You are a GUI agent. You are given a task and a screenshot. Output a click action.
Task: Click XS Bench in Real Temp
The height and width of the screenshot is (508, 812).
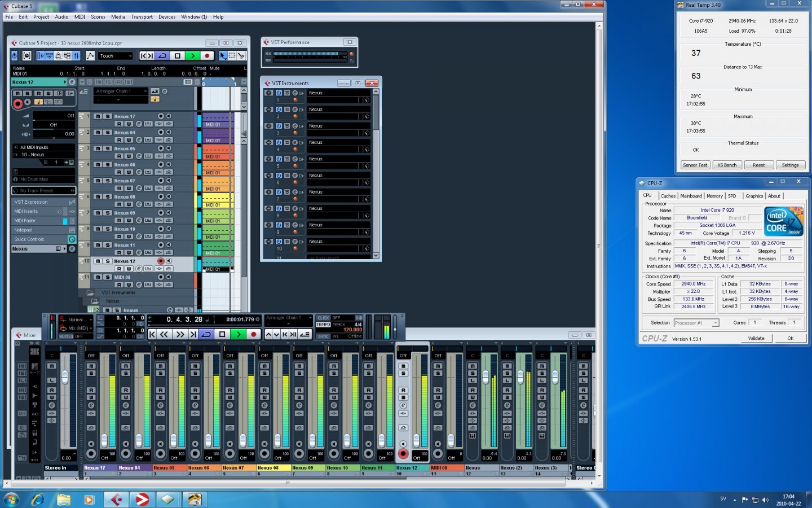pyautogui.click(x=727, y=165)
